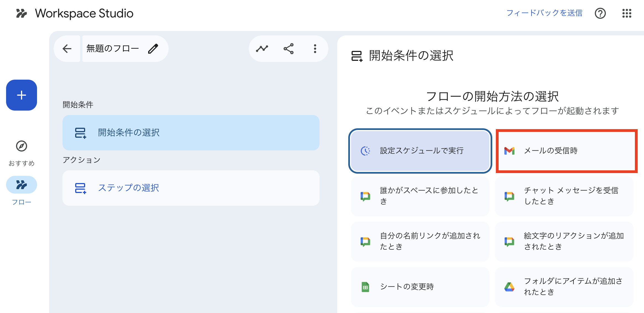
Task: Click フィードバックを送信 link
Action: click(x=544, y=13)
